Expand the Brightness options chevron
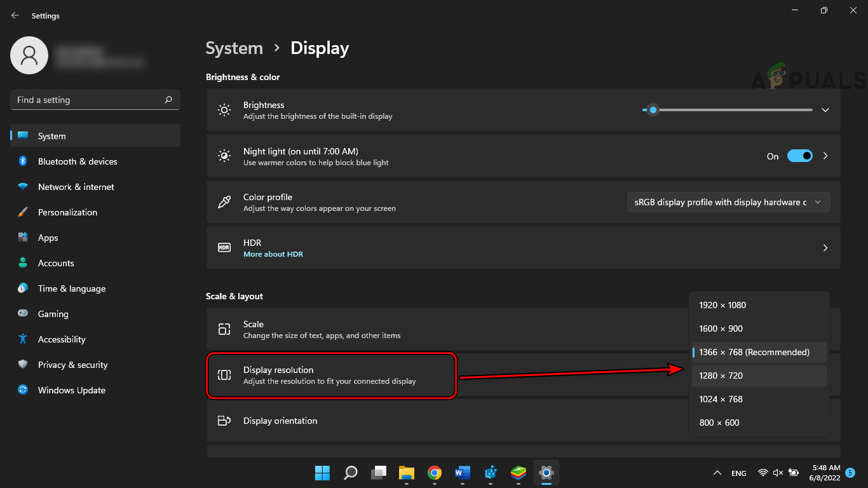The image size is (868, 488). 825,110
